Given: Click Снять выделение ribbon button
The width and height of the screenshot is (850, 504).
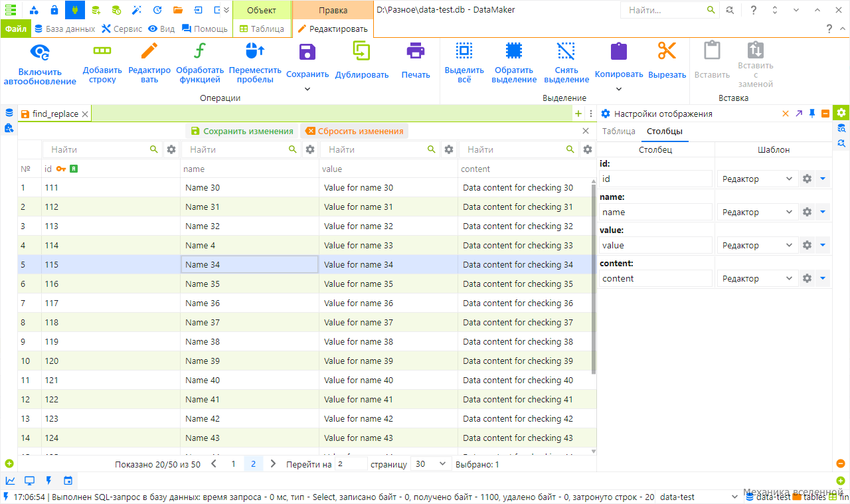Looking at the screenshot, I should [566, 64].
